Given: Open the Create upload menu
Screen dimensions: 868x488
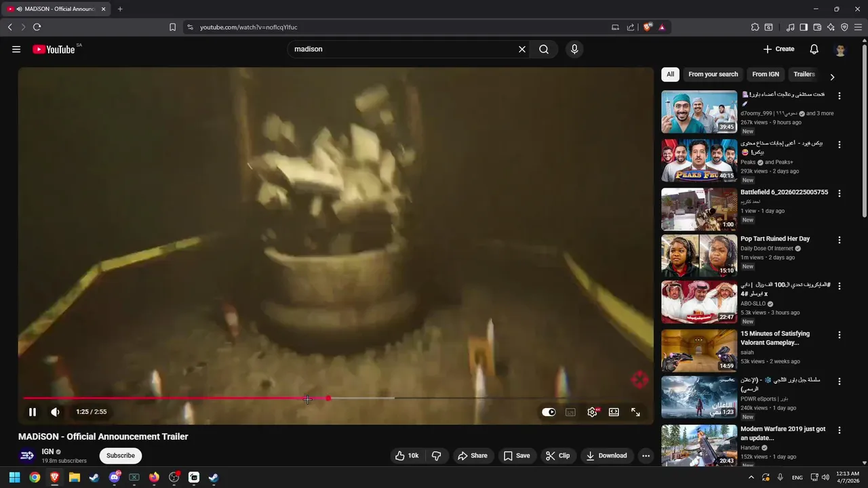Looking at the screenshot, I should [x=778, y=49].
